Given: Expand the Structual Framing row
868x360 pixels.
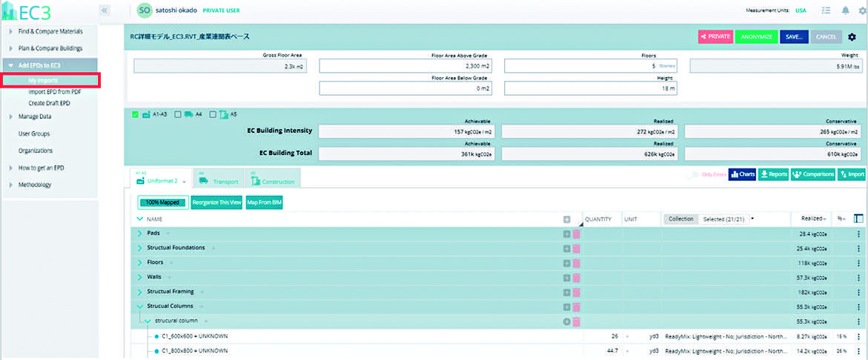Looking at the screenshot, I should point(139,292).
